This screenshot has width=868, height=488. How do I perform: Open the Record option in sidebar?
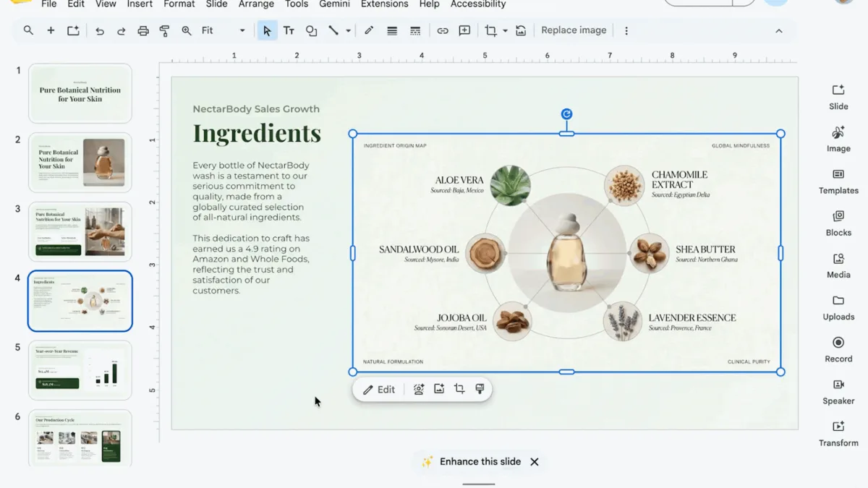pyautogui.click(x=838, y=349)
